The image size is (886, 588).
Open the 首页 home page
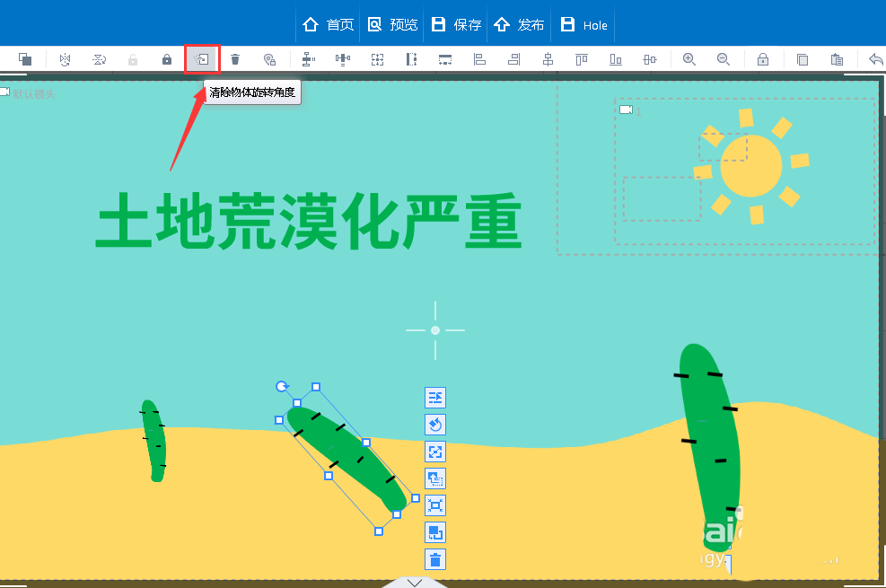tap(328, 25)
